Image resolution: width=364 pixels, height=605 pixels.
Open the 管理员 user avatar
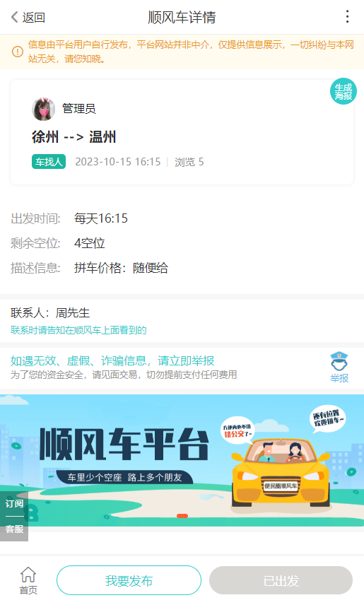43,109
